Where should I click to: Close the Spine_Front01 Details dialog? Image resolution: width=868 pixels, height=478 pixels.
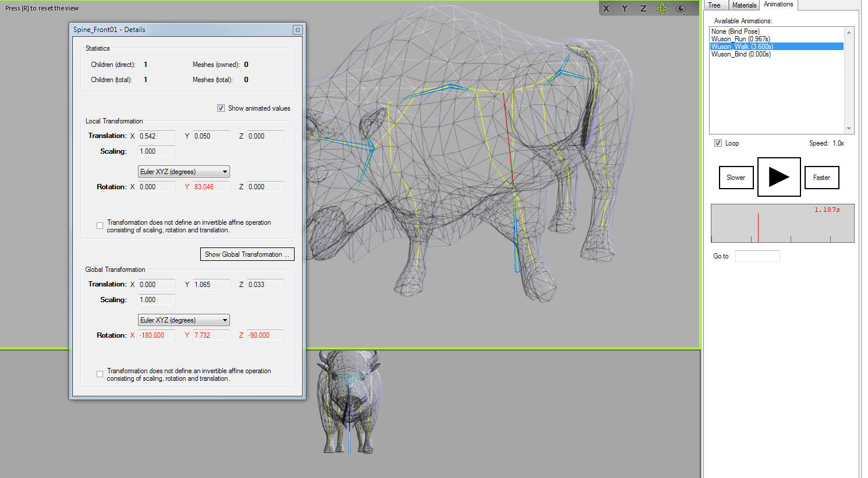(297, 30)
